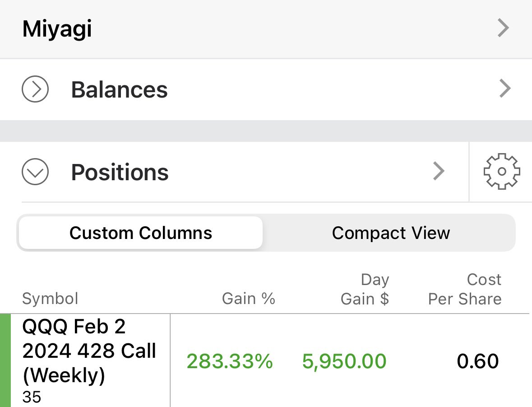
Task: Tap the Positions heading
Action: point(120,173)
